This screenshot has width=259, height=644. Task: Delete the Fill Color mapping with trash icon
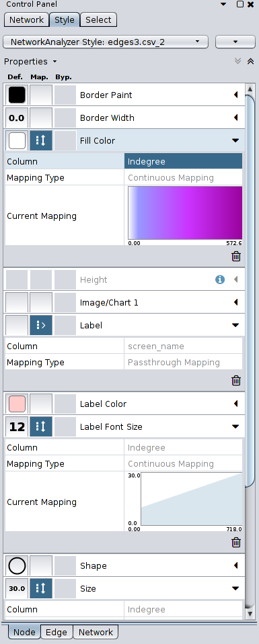[236, 257]
